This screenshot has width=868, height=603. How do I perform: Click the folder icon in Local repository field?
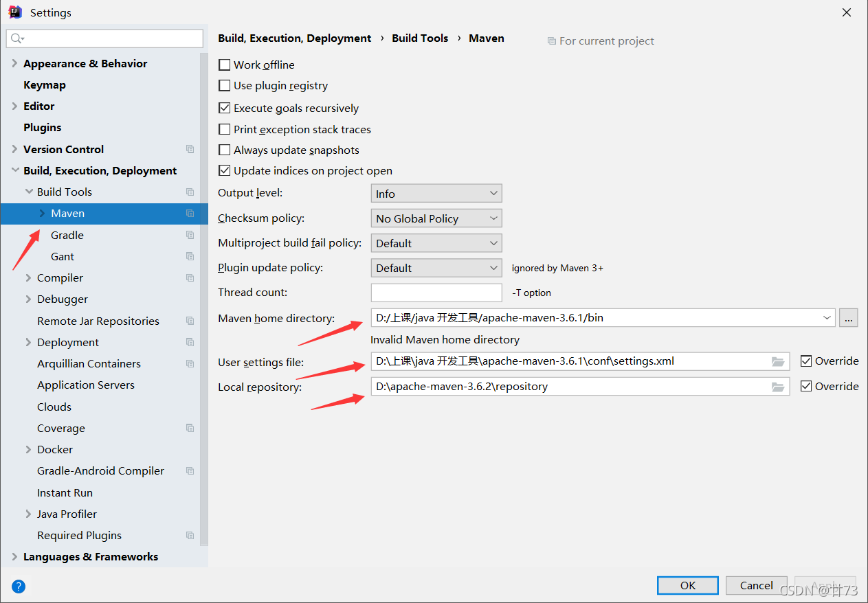pyautogui.click(x=778, y=387)
